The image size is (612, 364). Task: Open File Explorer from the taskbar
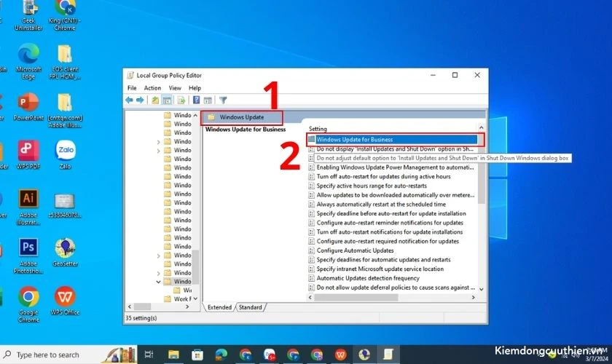coord(173,355)
